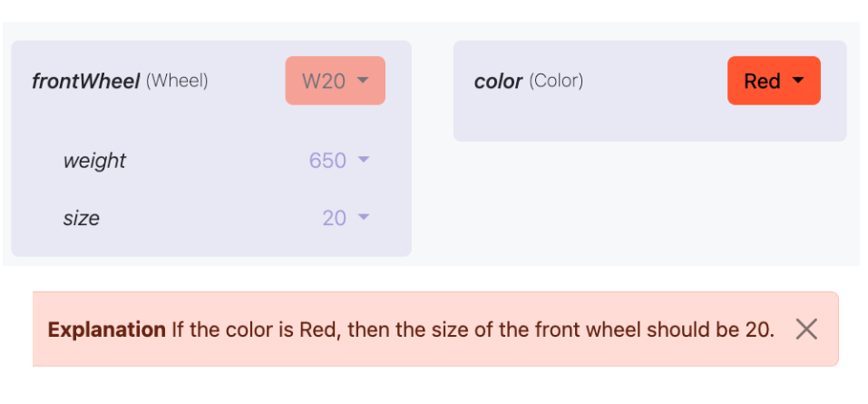Open the W20 frontWheel dropdown
Viewport: 868px width, 404px height.
click(x=335, y=81)
